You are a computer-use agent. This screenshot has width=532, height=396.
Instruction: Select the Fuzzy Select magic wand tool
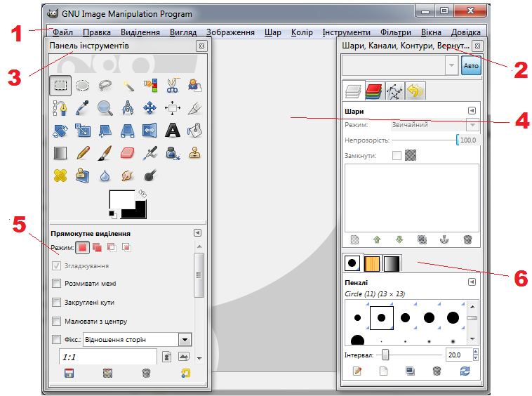coord(128,86)
